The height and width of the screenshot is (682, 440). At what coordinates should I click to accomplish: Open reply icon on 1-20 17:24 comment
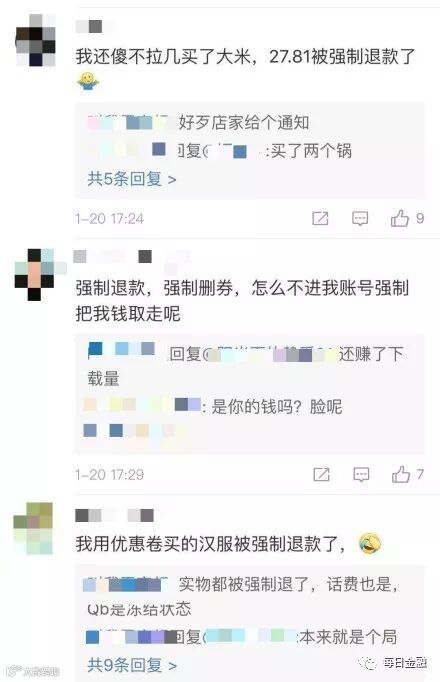[360, 218]
